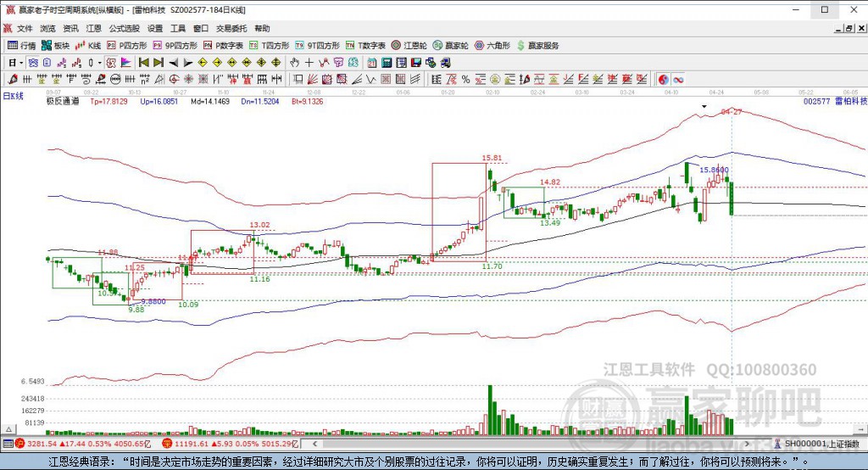Click the 002577 雷柏科技 stock label

(x=835, y=102)
